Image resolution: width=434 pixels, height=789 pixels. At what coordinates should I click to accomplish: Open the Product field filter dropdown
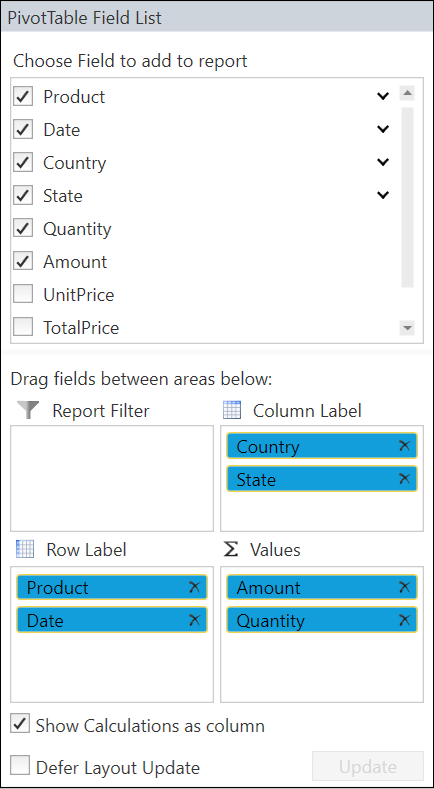(383, 96)
